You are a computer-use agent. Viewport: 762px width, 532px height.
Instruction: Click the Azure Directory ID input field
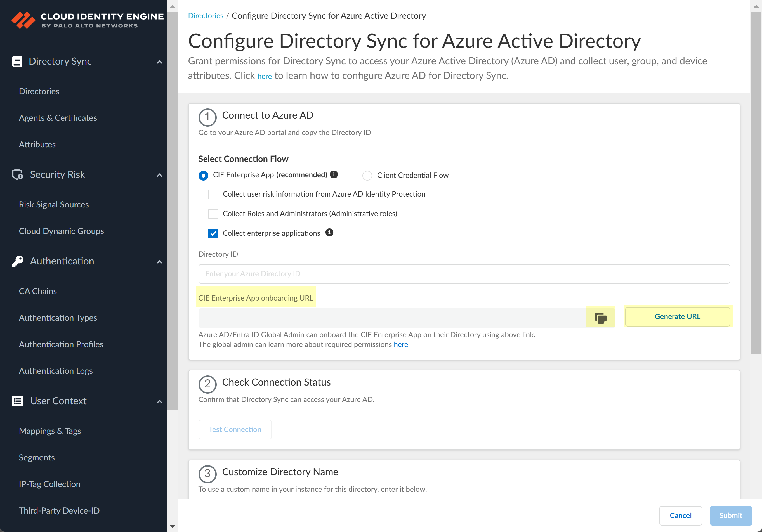pos(464,274)
